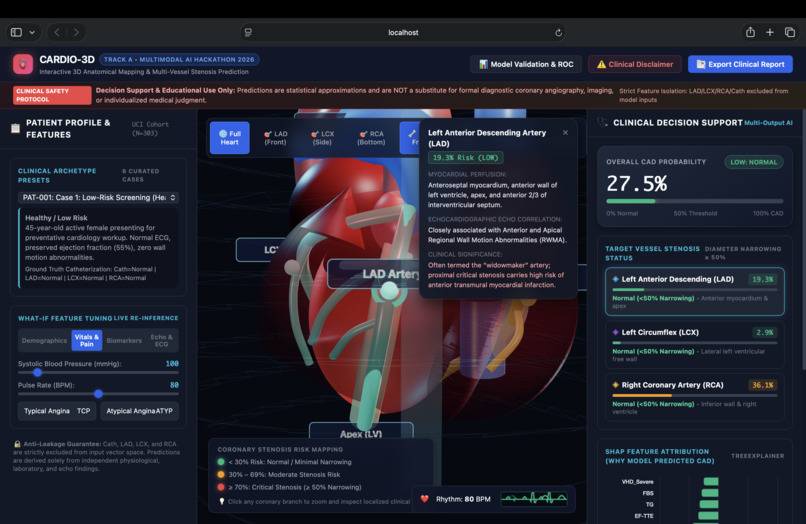This screenshot has width=806, height=524.
Task: Click the heart rhythm icon
Action: pyautogui.click(x=425, y=499)
